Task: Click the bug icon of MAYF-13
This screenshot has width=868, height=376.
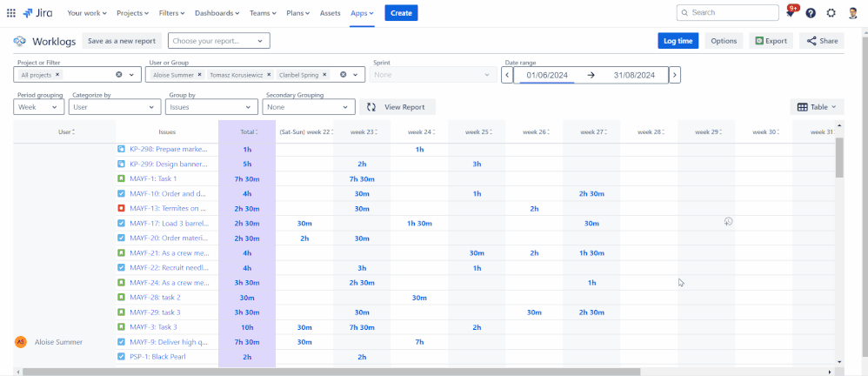Action: [x=121, y=208]
